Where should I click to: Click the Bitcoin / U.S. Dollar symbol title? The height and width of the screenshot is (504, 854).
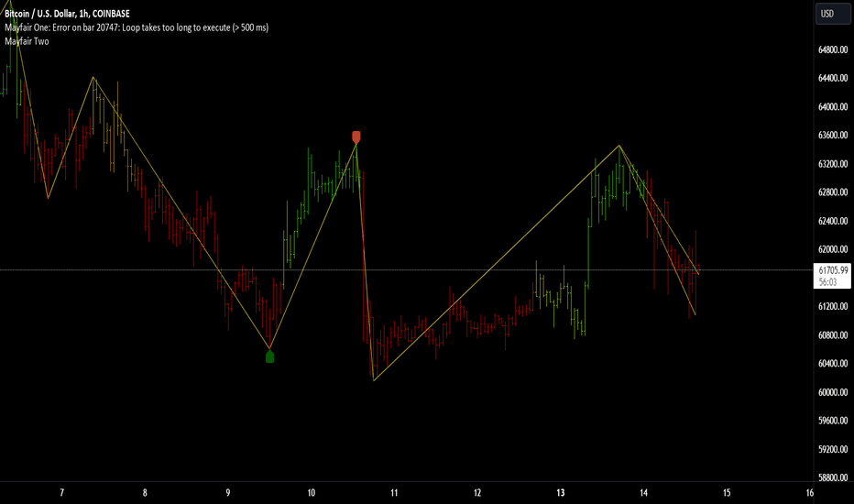(67, 14)
